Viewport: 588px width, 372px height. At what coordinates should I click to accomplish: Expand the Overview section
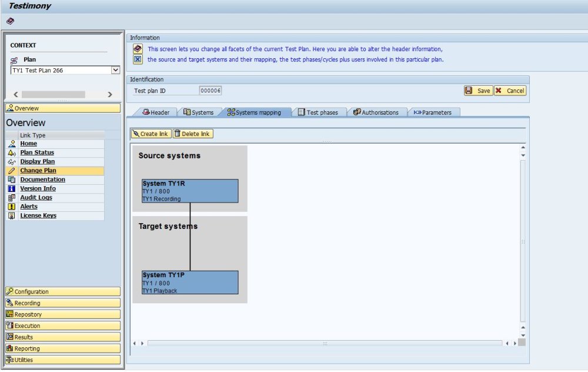point(63,108)
